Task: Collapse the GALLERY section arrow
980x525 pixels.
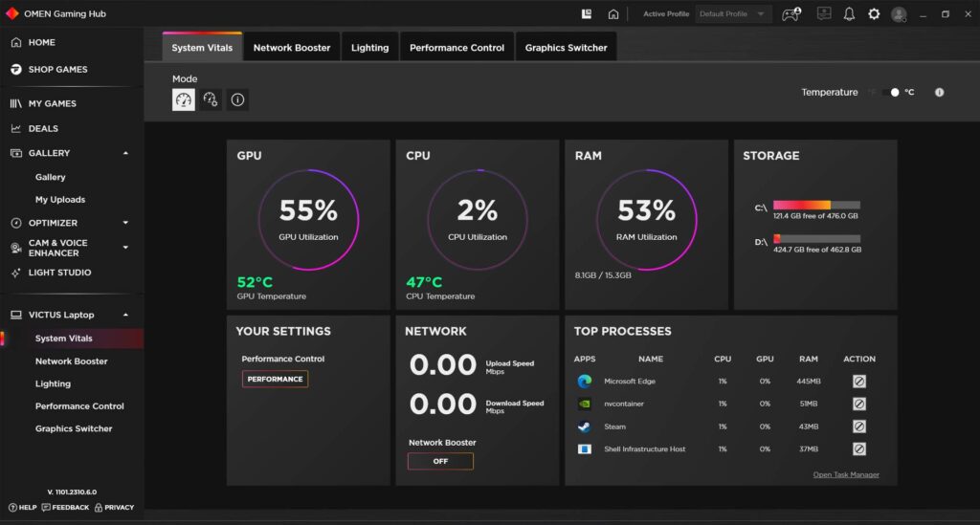Action: [x=125, y=153]
